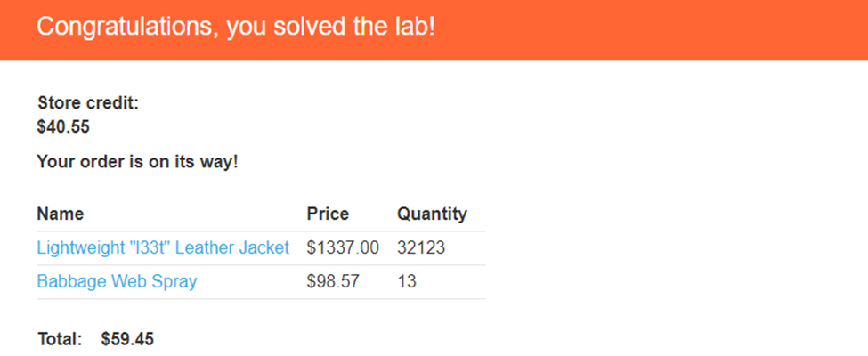Viewport: 868px width, 356px height.
Task: Open the Lightweight "l33t" Leather Jacket link
Action: pyautogui.click(x=163, y=248)
